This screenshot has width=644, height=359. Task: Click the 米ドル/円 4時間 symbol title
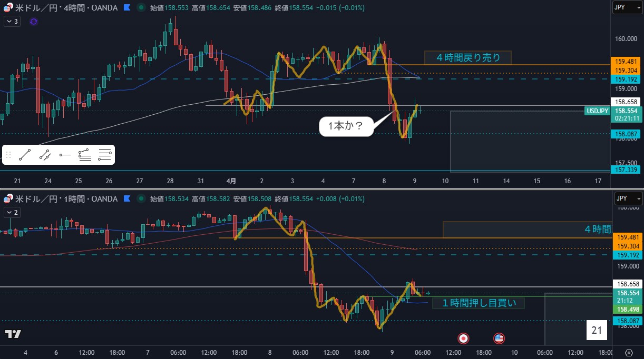point(66,8)
